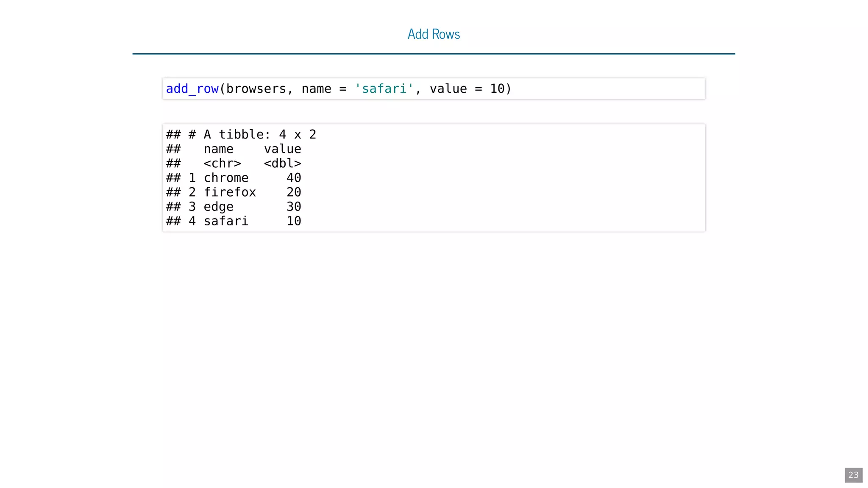The image size is (868, 488).
Task: Click the value 30 in edge row
Action: click(294, 207)
